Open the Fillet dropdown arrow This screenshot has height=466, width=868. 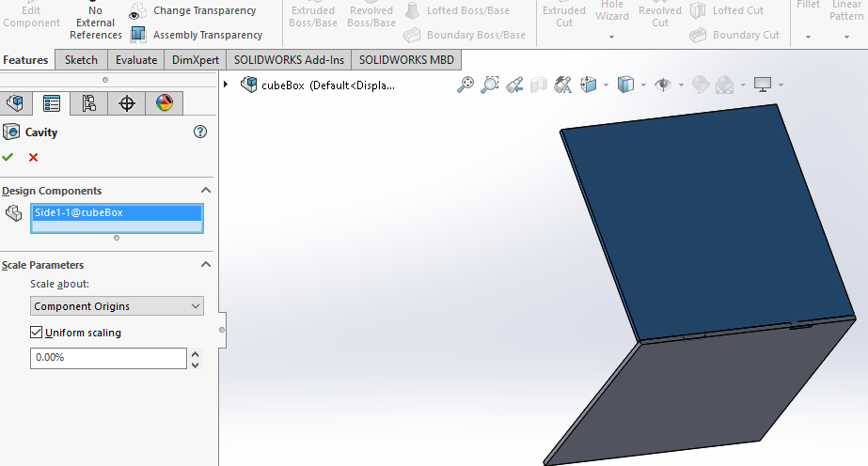tap(808, 37)
